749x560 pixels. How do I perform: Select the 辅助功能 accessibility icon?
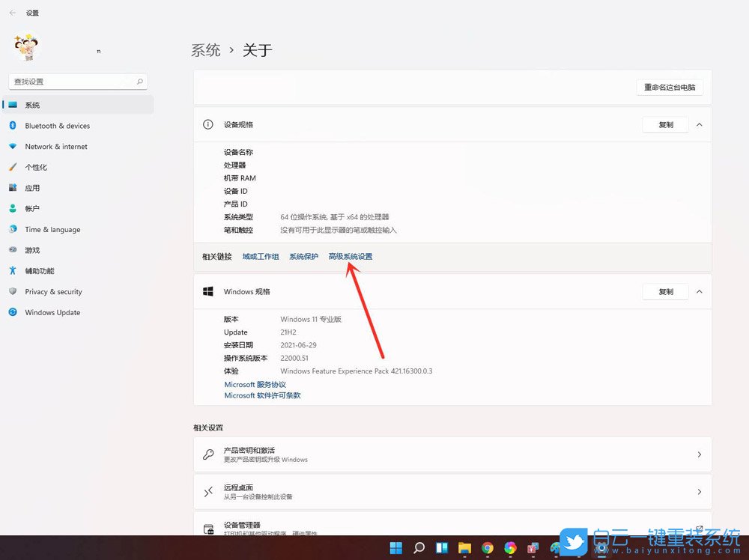(x=12, y=271)
